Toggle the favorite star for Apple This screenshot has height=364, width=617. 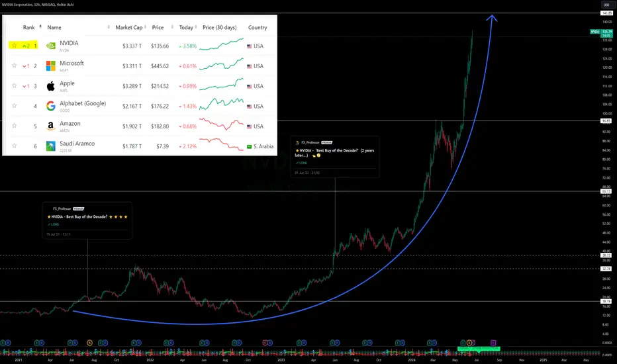pos(14,86)
